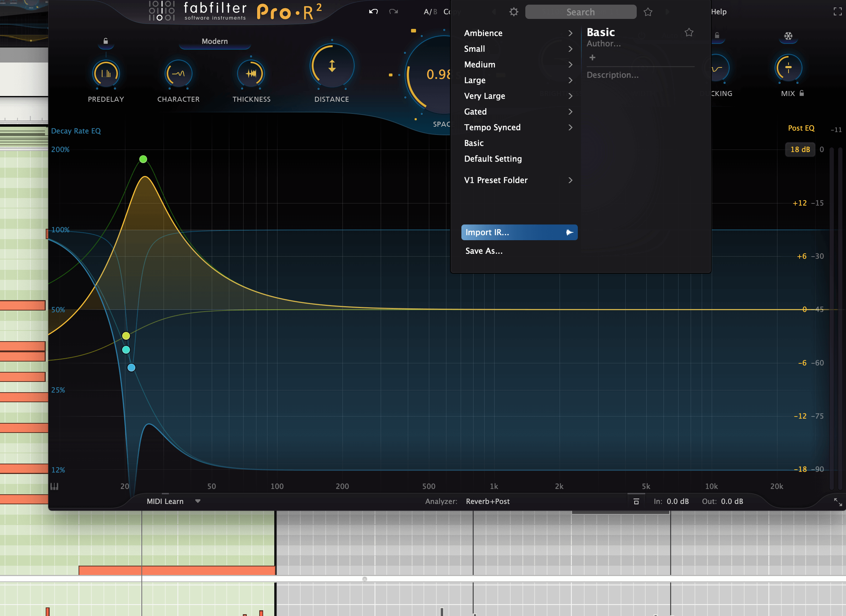The image size is (846, 616).
Task: Toggle the predelay lock icon
Action: (x=106, y=41)
